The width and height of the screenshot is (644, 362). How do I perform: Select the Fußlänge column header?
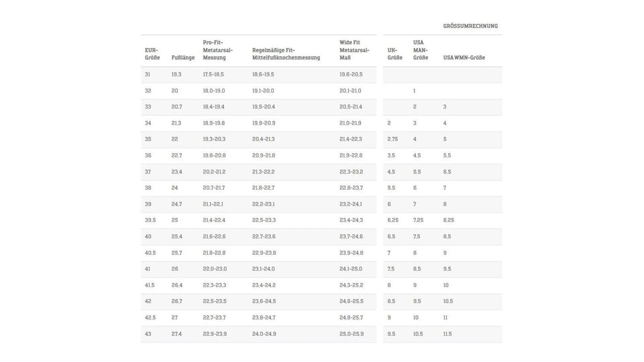(x=183, y=58)
